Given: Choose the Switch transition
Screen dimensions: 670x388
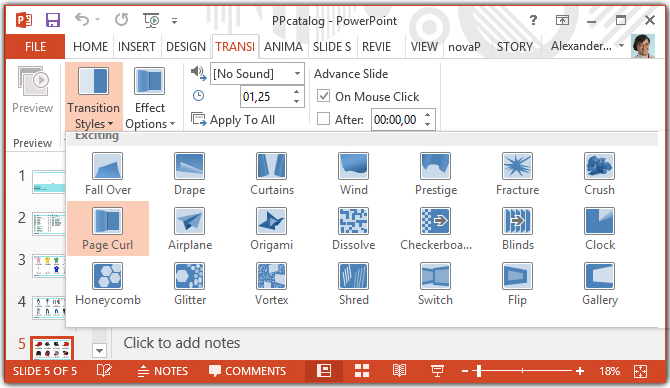Looking at the screenshot, I should click(x=436, y=284).
